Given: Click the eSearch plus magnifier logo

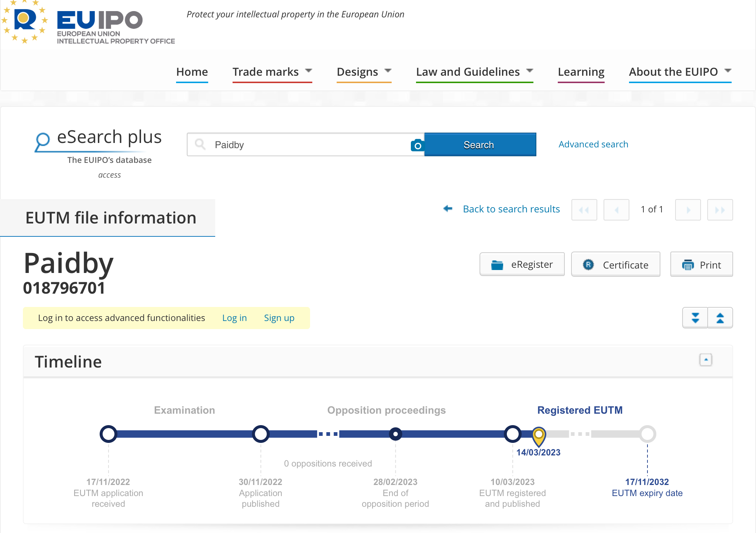Looking at the screenshot, I should (42, 142).
